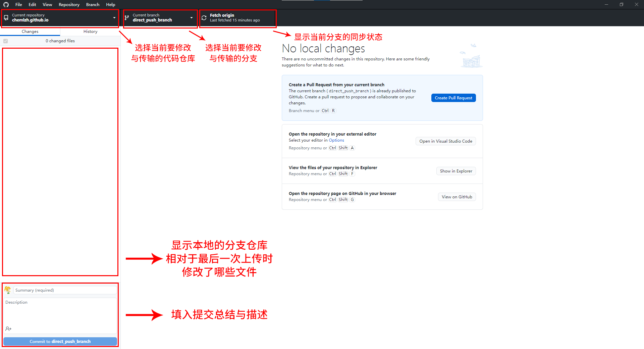The width and height of the screenshot is (644, 349).
Task: Click Open in Visual Studio Code
Action: (x=446, y=141)
